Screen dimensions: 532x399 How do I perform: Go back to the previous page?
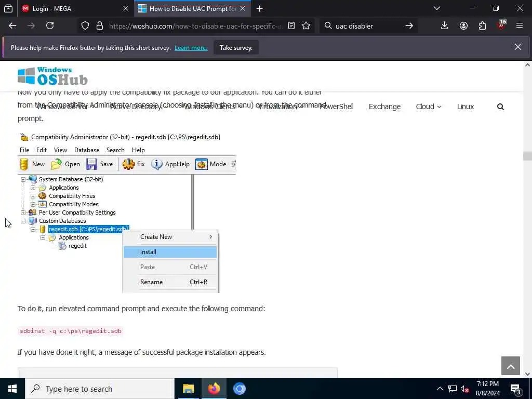[x=12, y=26]
